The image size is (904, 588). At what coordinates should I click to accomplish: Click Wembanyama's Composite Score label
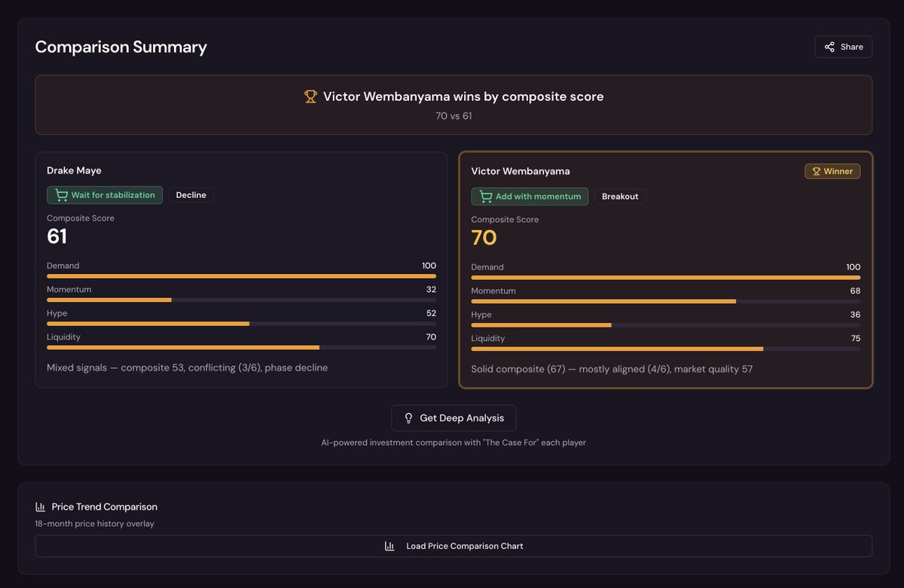(x=505, y=220)
